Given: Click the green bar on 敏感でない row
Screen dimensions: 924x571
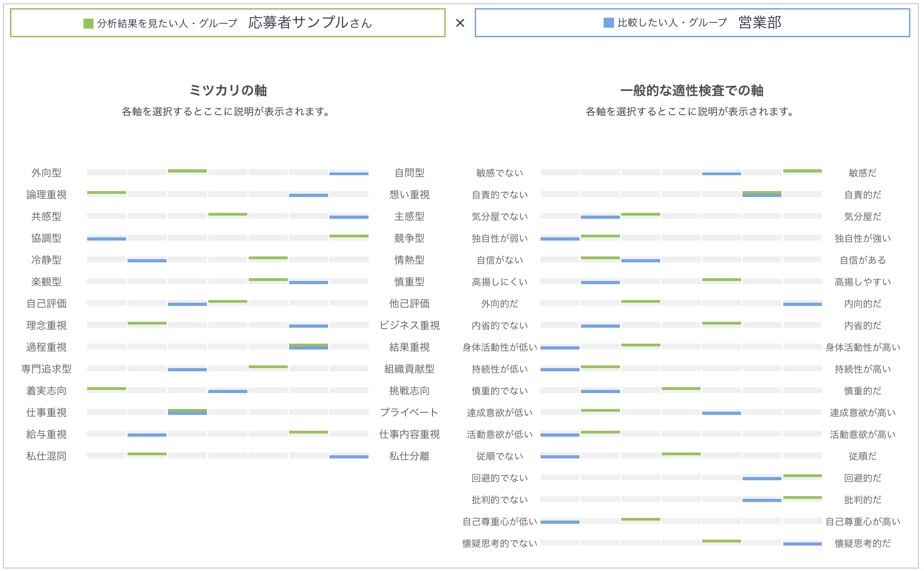Looking at the screenshot, I should (x=802, y=171).
